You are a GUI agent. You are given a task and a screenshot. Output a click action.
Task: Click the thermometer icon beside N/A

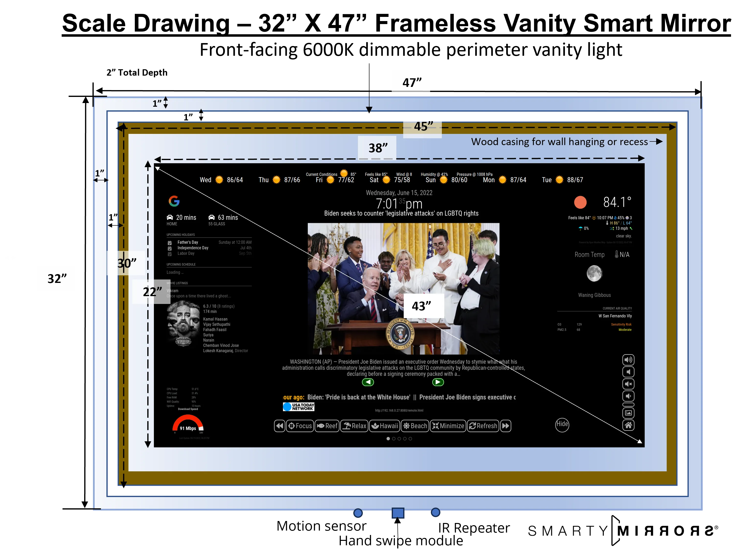(x=617, y=254)
